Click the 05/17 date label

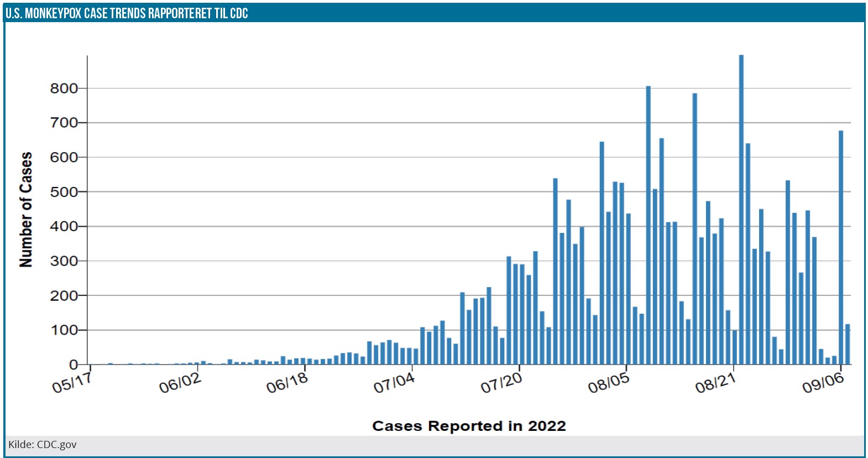click(x=72, y=383)
